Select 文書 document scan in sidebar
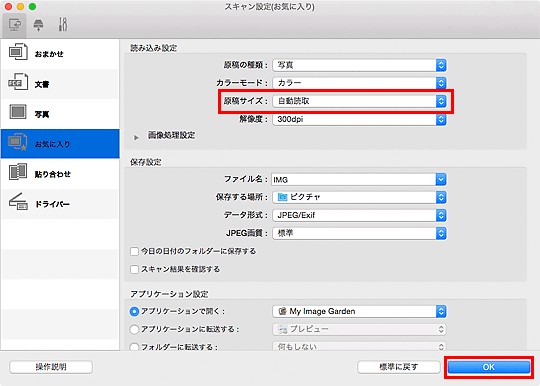540x386 pixels. click(x=60, y=84)
